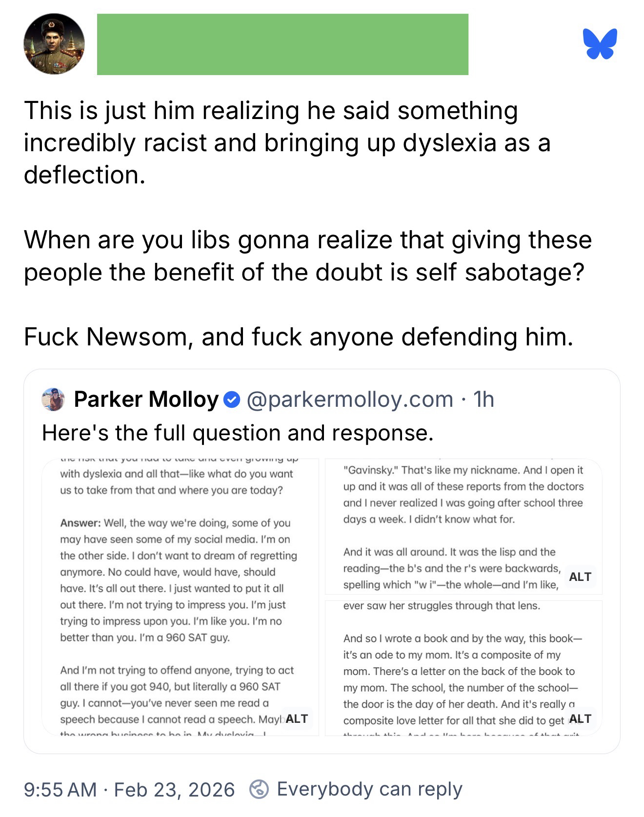Show ALT text on the bottom-right image

click(580, 718)
